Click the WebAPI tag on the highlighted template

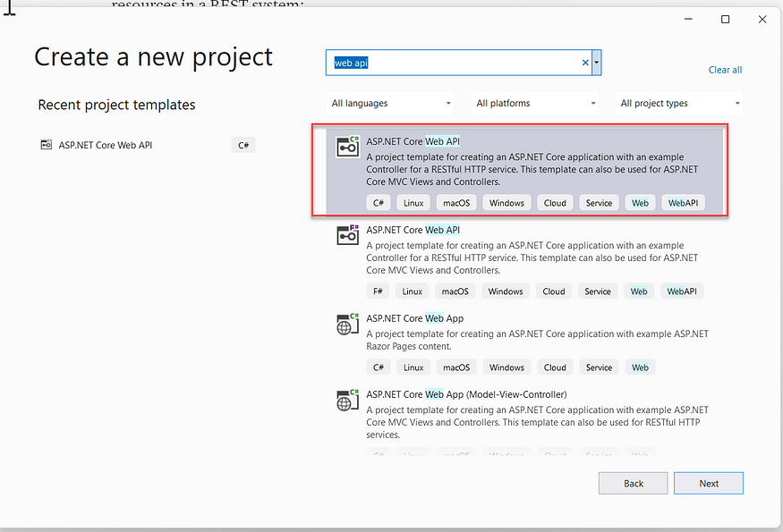tap(683, 202)
